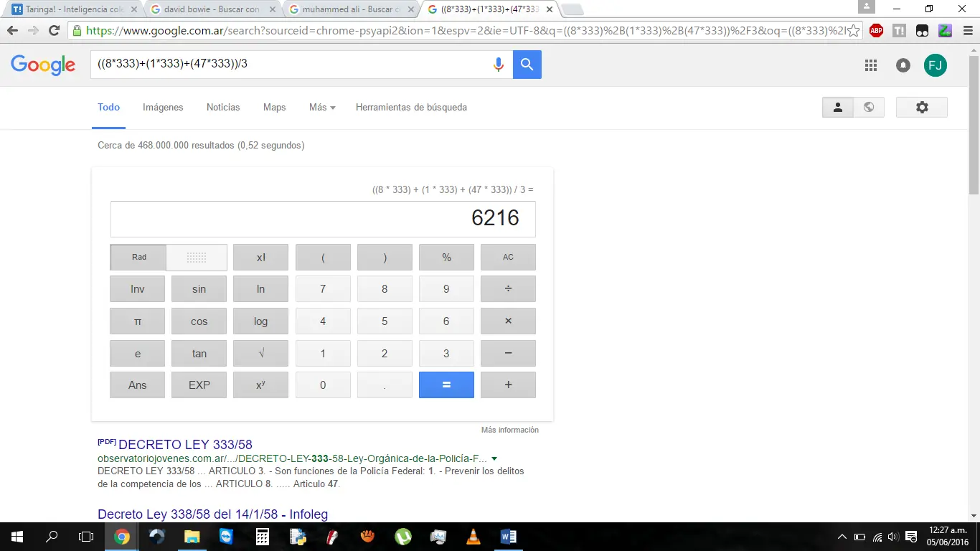
Task: Click the Más información link
Action: (510, 430)
